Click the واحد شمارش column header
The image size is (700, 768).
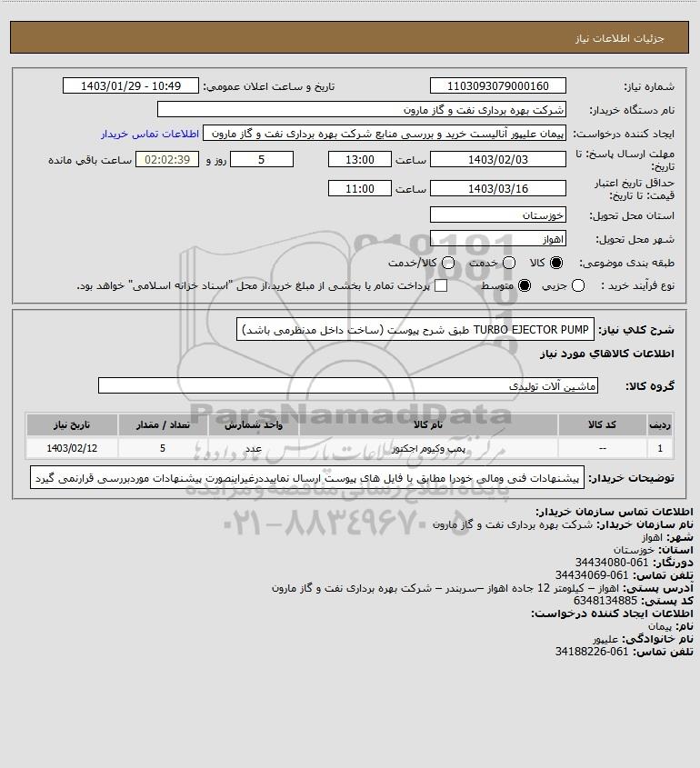coord(254,424)
